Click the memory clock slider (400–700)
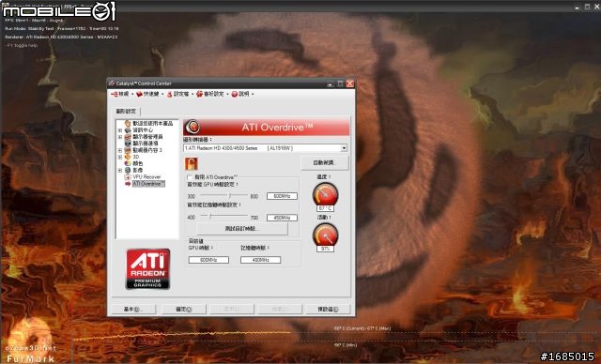This screenshot has height=364, width=601. click(x=223, y=217)
